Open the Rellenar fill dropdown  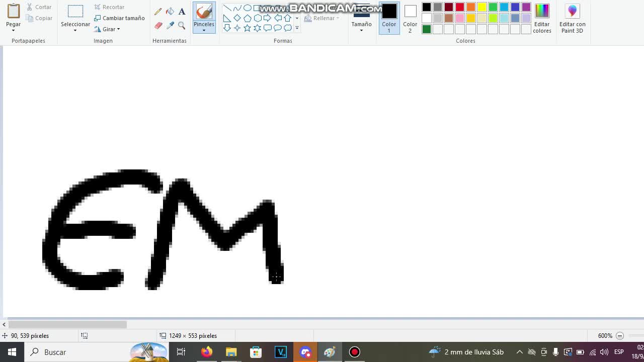323,18
